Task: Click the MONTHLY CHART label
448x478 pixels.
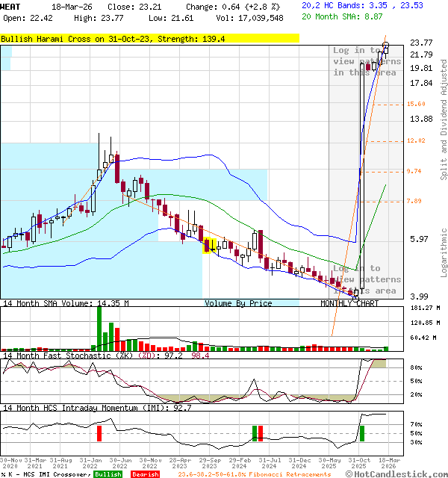Action: [x=349, y=303]
